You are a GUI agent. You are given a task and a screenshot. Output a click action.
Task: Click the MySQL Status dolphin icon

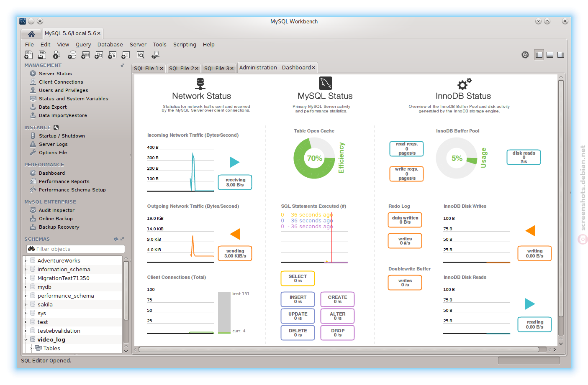pos(325,83)
